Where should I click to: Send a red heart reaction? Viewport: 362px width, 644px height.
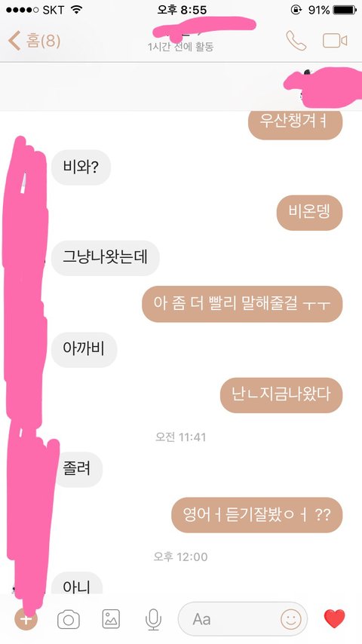pos(334,619)
